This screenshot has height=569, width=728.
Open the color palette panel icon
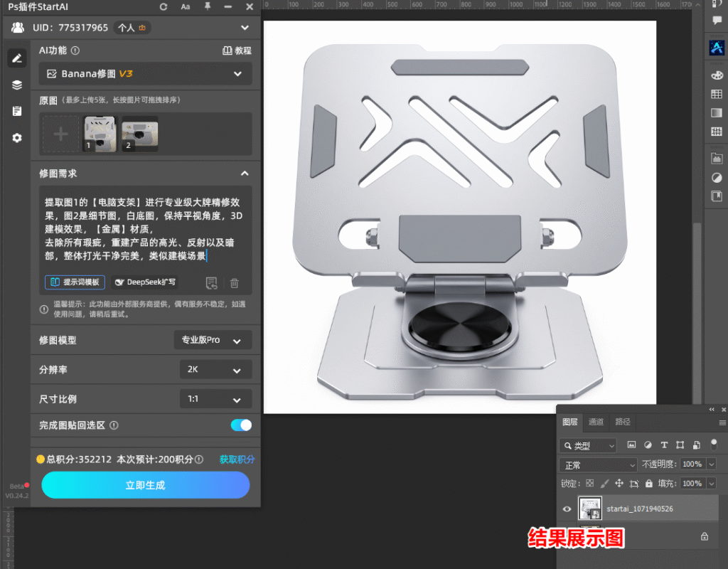[x=717, y=75]
